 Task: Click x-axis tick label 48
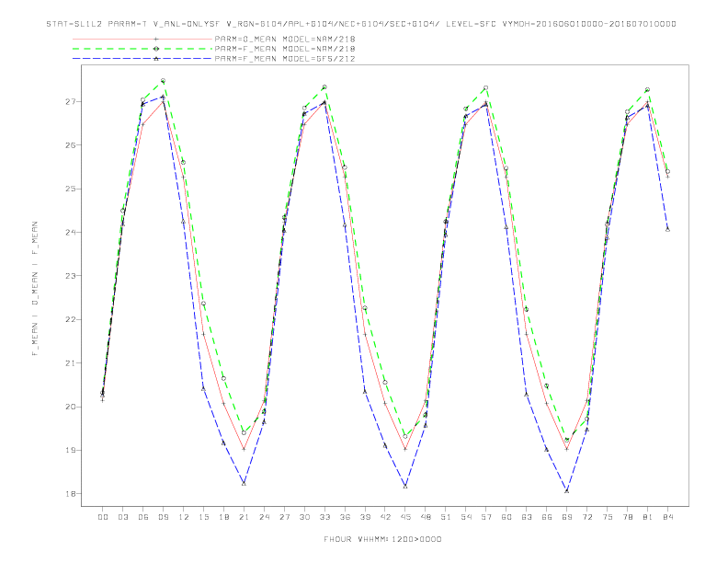(x=426, y=517)
